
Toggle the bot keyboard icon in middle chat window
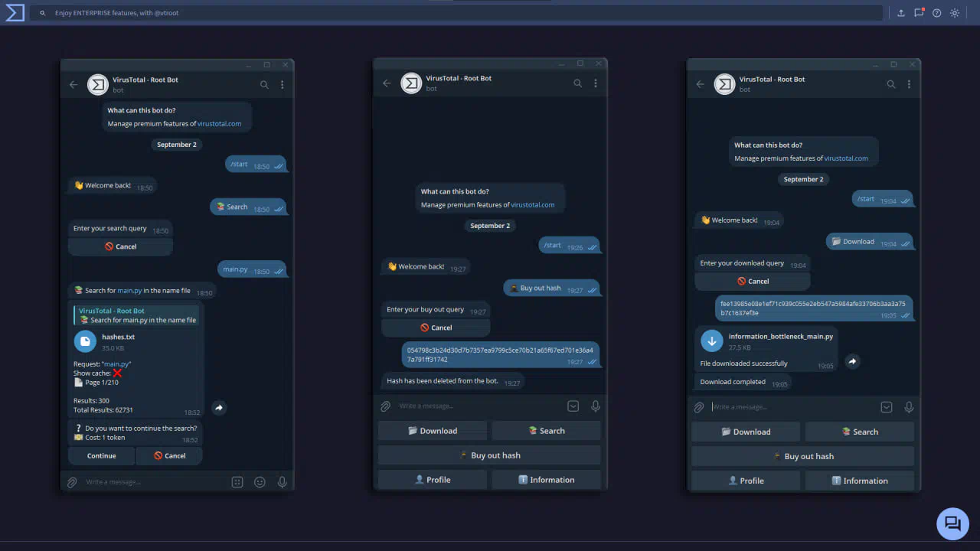pyautogui.click(x=573, y=406)
